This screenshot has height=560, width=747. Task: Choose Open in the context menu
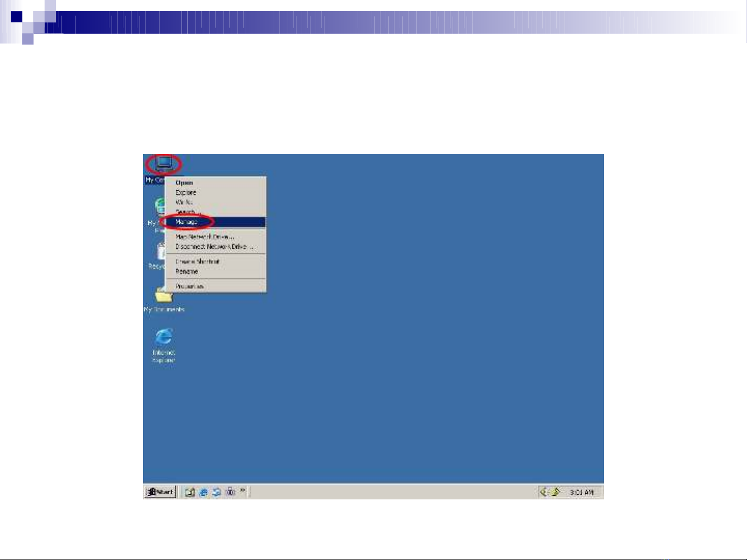pos(184,183)
